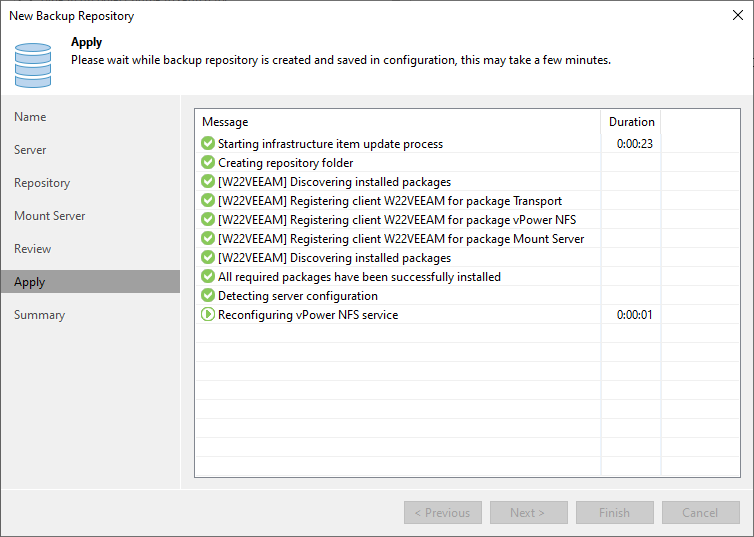Viewport: 754px width, 537px height.
Task: Click the Cancel button
Action: (x=701, y=512)
